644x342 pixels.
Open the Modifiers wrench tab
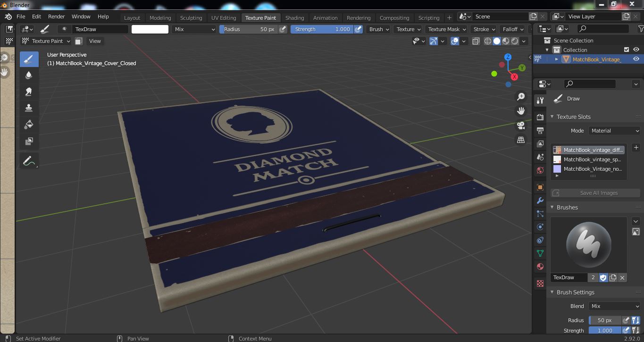[540, 200]
